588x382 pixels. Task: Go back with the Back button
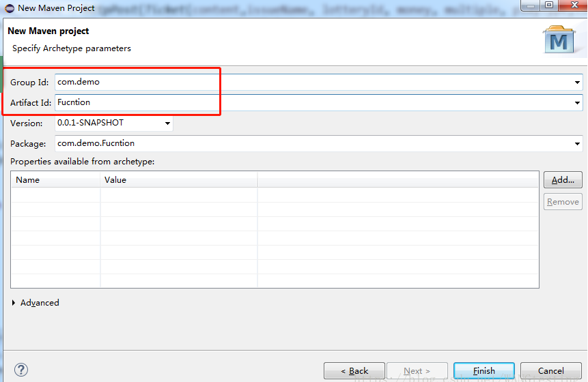[354, 371]
